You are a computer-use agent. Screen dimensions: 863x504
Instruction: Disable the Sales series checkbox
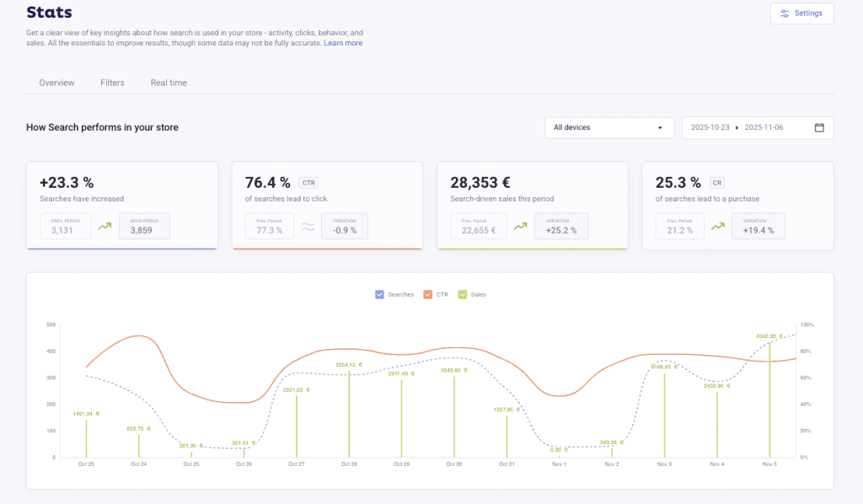tap(462, 294)
